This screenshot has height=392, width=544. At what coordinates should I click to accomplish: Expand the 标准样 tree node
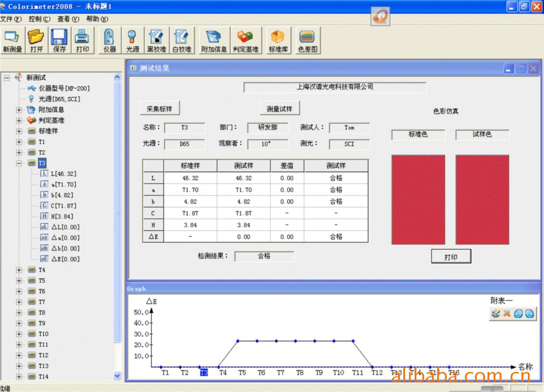19,131
